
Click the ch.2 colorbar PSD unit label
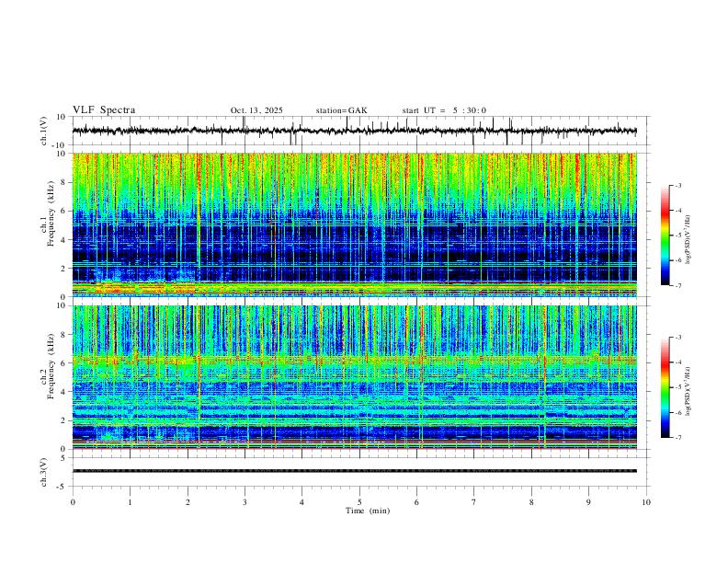[x=688, y=392]
